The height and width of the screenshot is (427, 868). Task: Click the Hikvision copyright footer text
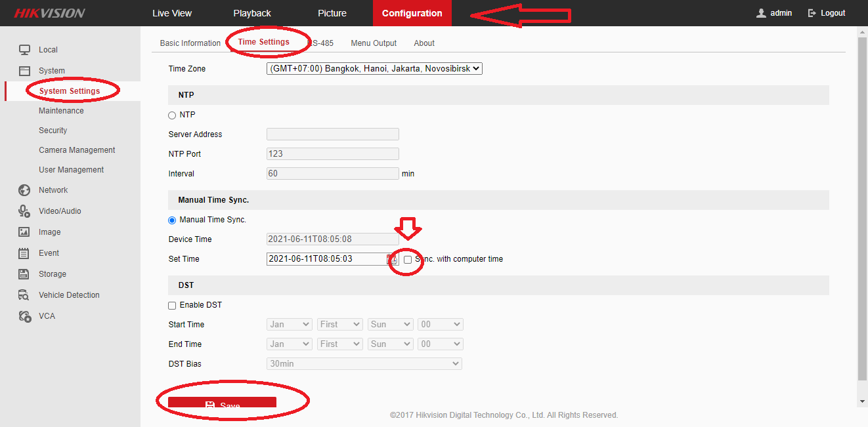(x=504, y=415)
